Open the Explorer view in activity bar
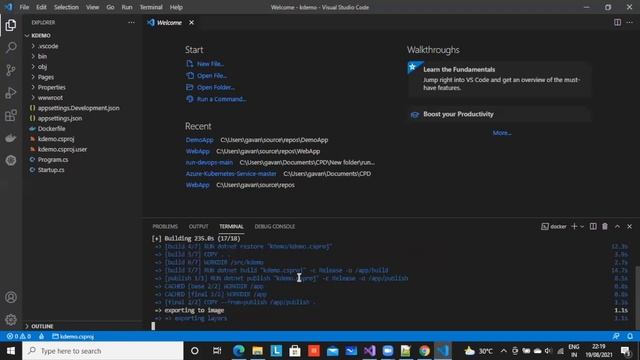Image resolution: width=640 pixels, height=360 pixels. point(11,25)
